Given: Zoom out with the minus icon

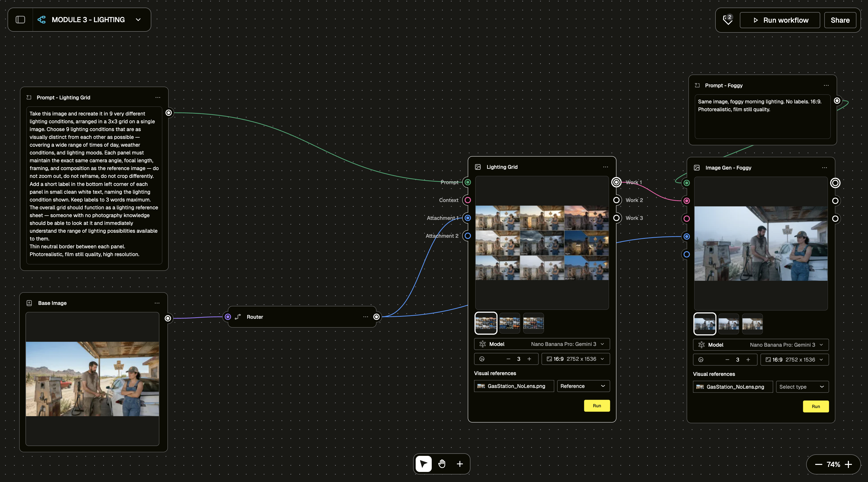Looking at the screenshot, I should pos(818,464).
